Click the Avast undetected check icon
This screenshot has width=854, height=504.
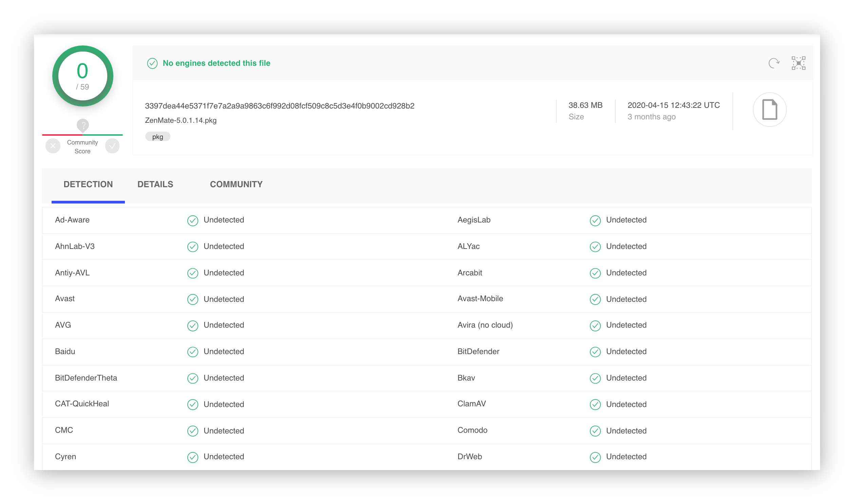[x=193, y=299]
